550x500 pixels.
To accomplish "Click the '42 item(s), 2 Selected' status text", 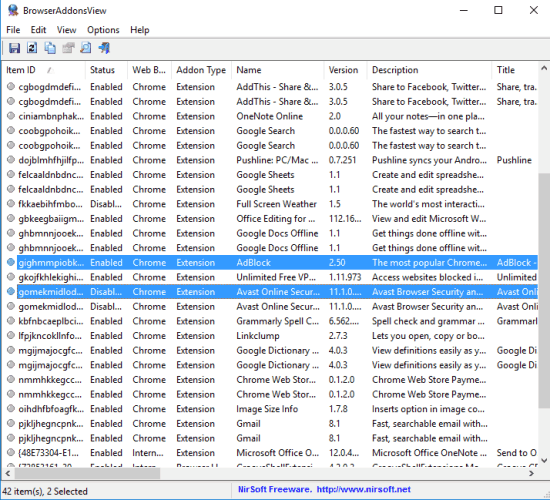I will 45,491.
